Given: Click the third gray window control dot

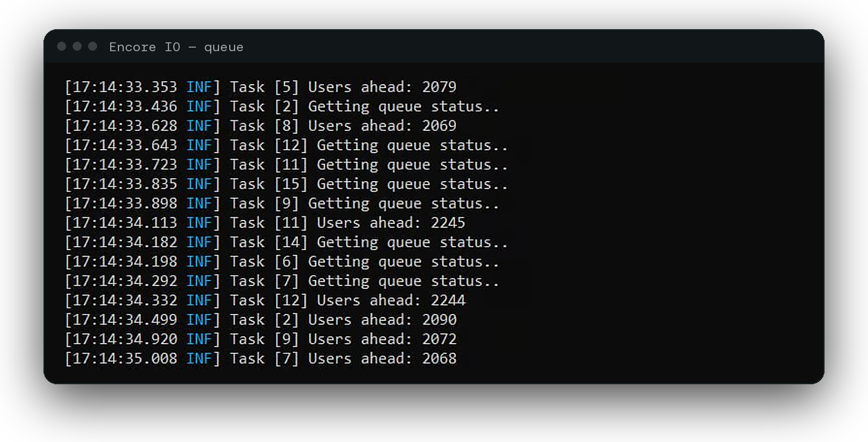Looking at the screenshot, I should click(93, 46).
